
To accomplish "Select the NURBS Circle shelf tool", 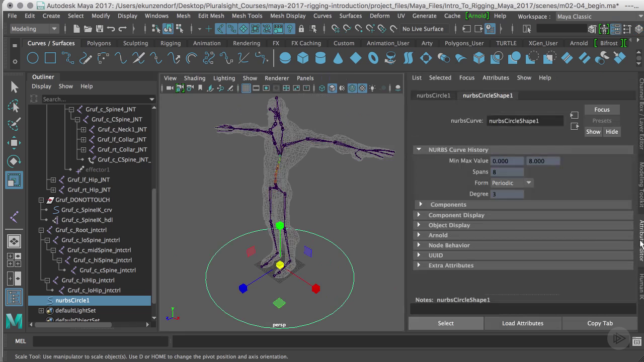I will [x=33, y=58].
